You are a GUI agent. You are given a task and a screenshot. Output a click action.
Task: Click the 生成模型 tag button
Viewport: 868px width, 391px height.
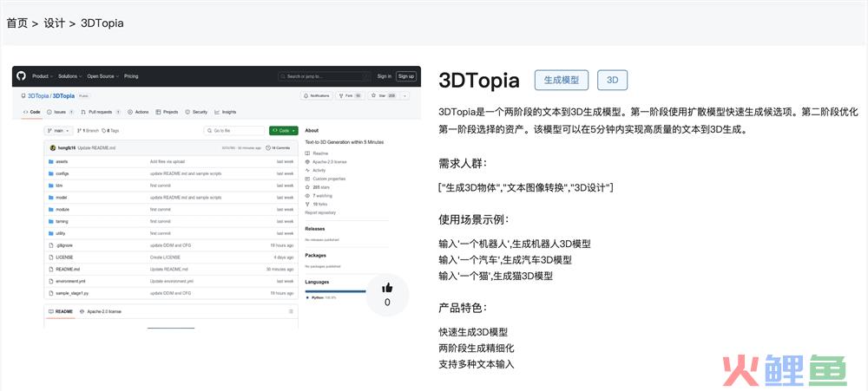562,80
